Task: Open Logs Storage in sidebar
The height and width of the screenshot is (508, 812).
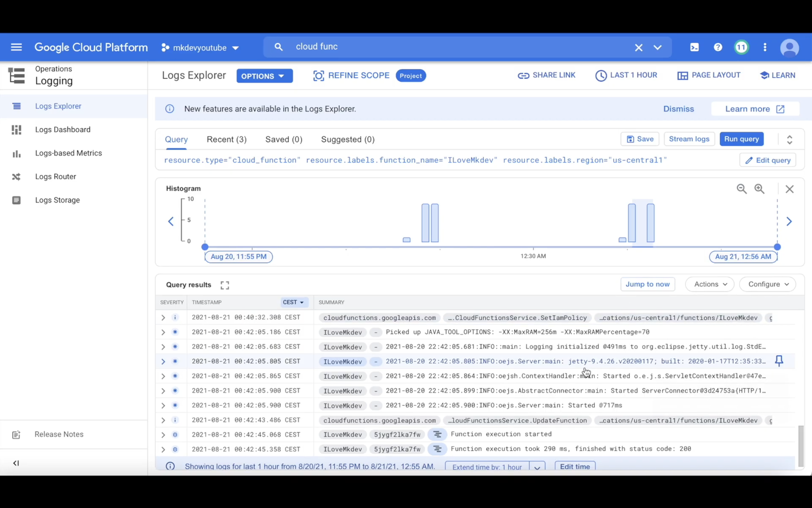Action: (73, 200)
